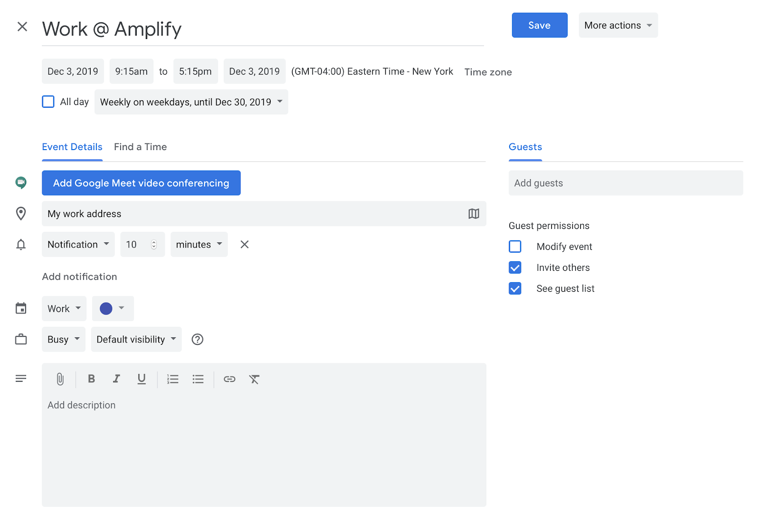Open the Work calendar dropdown
The width and height of the screenshot is (760, 532).
pos(64,309)
